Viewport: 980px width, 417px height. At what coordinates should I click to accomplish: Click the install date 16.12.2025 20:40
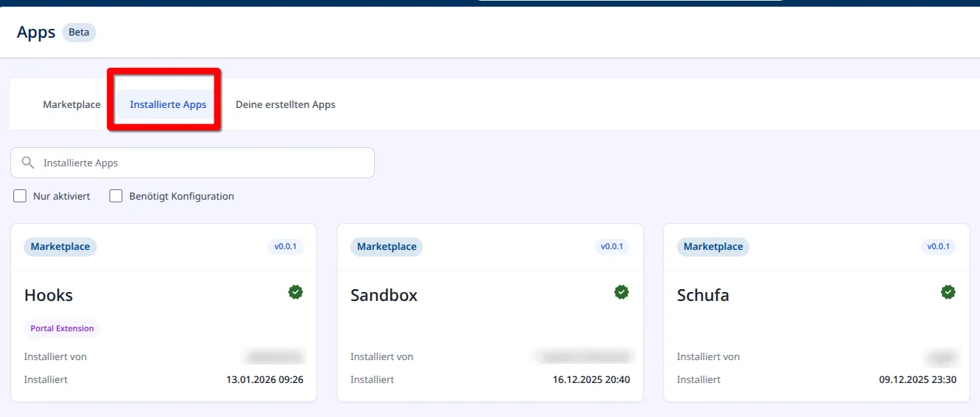pyautogui.click(x=591, y=379)
